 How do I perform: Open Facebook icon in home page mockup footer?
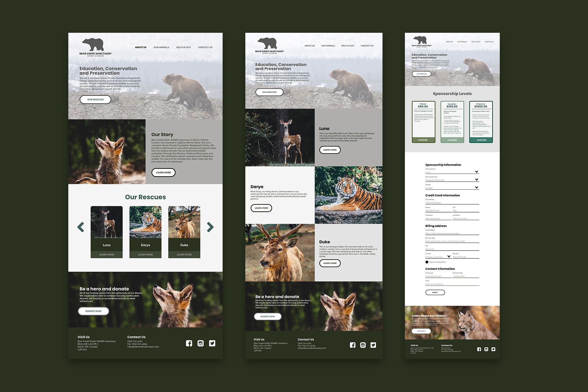tap(189, 343)
